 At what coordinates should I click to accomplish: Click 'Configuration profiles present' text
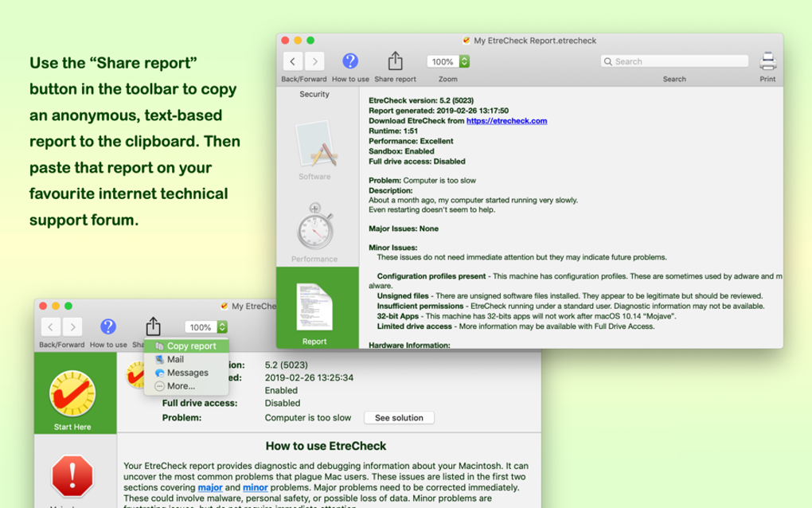[x=431, y=276]
